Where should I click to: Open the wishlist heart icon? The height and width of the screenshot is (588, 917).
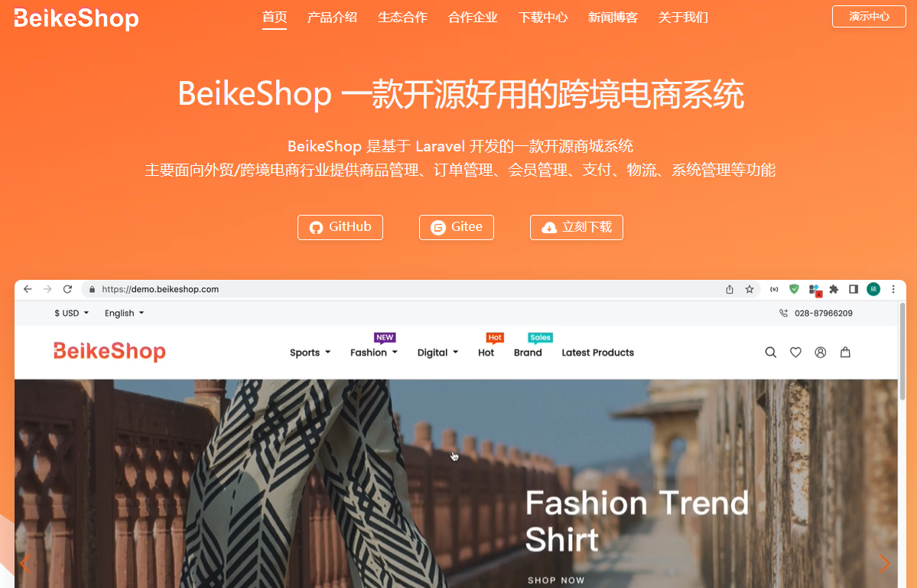795,352
